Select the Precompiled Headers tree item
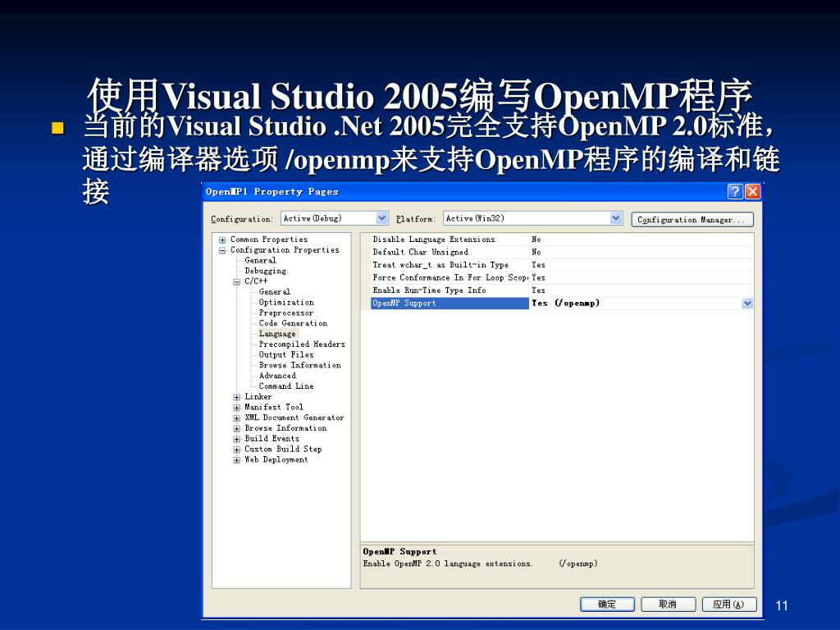 click(x=302, y=344)
